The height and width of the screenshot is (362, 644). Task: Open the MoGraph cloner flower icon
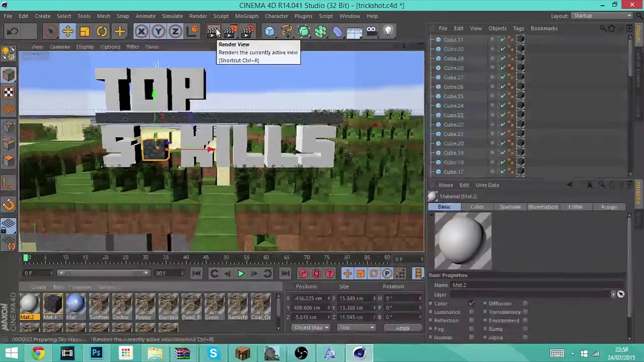(320, 32)
